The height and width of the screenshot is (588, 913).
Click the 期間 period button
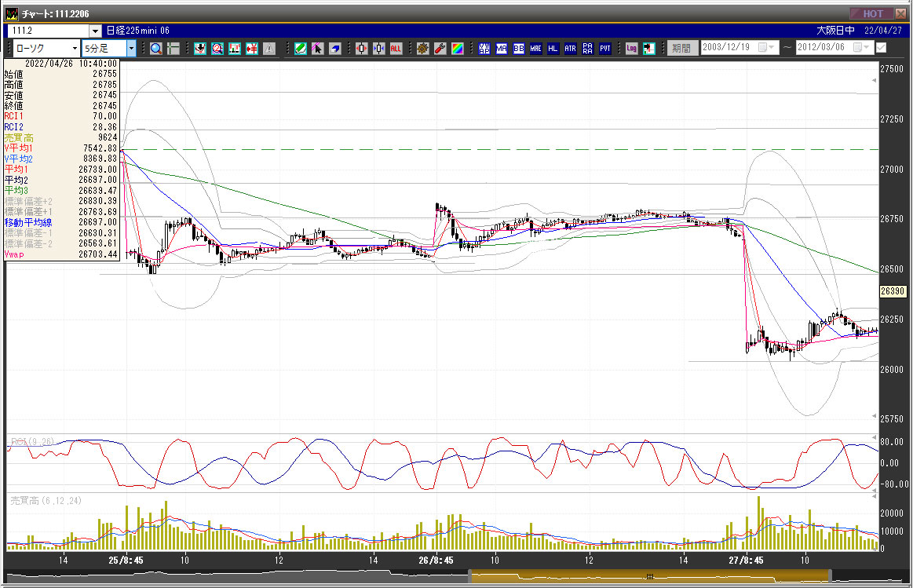[x=682, y=49]
